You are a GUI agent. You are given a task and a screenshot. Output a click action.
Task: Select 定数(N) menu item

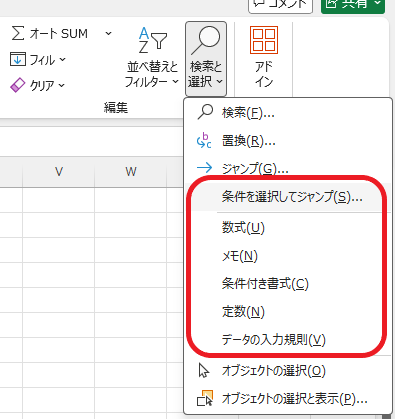tap(288, 312)
